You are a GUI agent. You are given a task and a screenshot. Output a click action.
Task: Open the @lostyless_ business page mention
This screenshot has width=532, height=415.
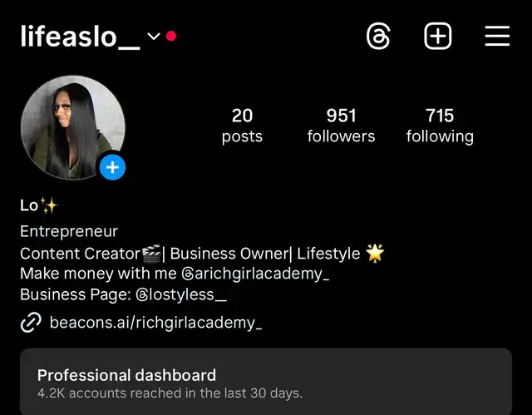point(181,294)
